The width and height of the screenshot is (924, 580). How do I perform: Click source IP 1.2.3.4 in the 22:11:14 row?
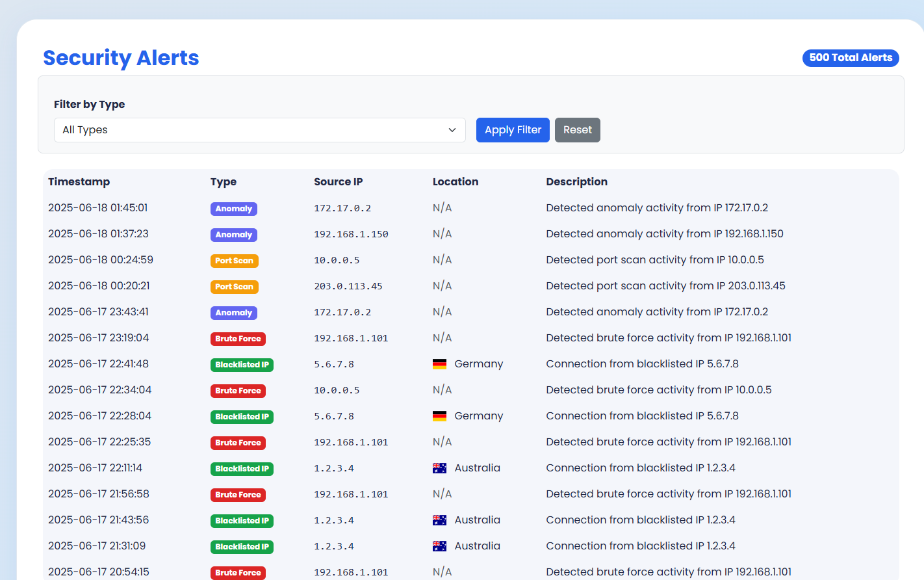(x=334, y=468)
